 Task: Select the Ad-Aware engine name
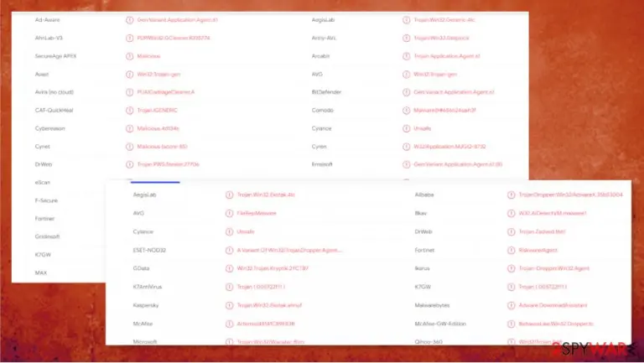point(47,20)
